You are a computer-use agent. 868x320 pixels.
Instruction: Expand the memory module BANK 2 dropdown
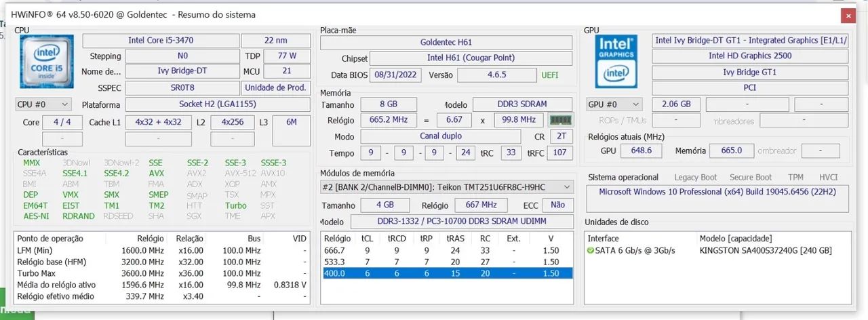(x=447, y=187)
